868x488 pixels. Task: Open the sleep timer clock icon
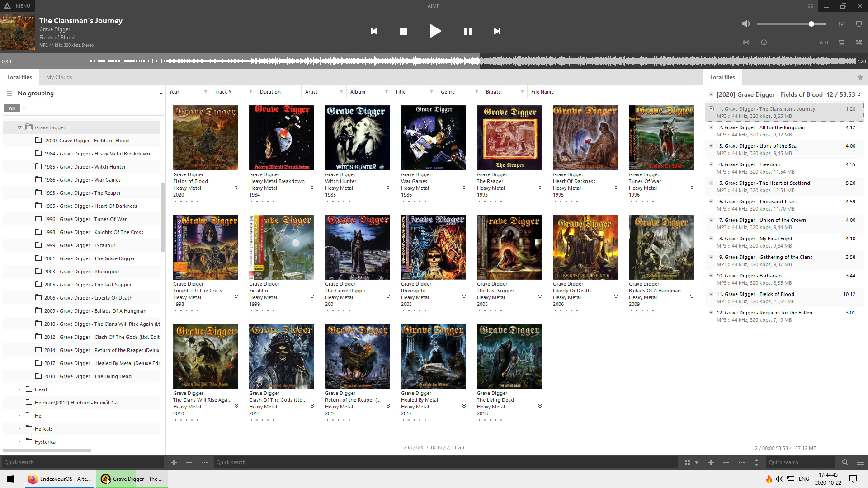pos(764,42)
